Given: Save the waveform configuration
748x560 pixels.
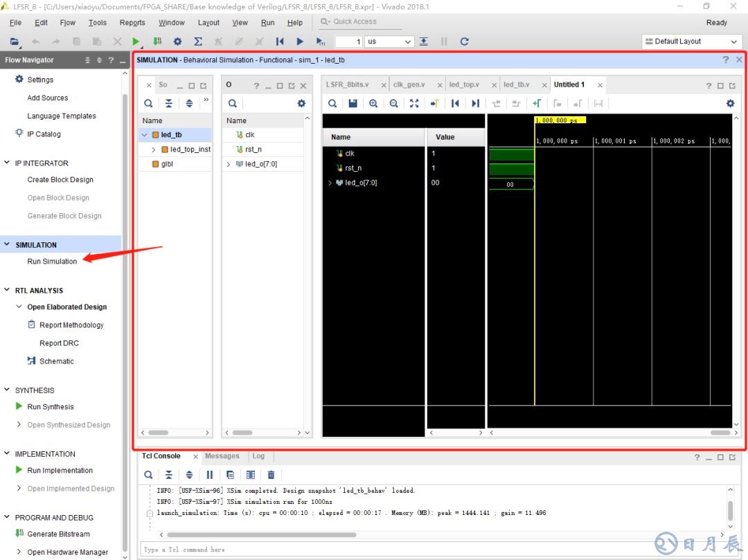Looking at the screenshot, I should click(x=353, y=103).
